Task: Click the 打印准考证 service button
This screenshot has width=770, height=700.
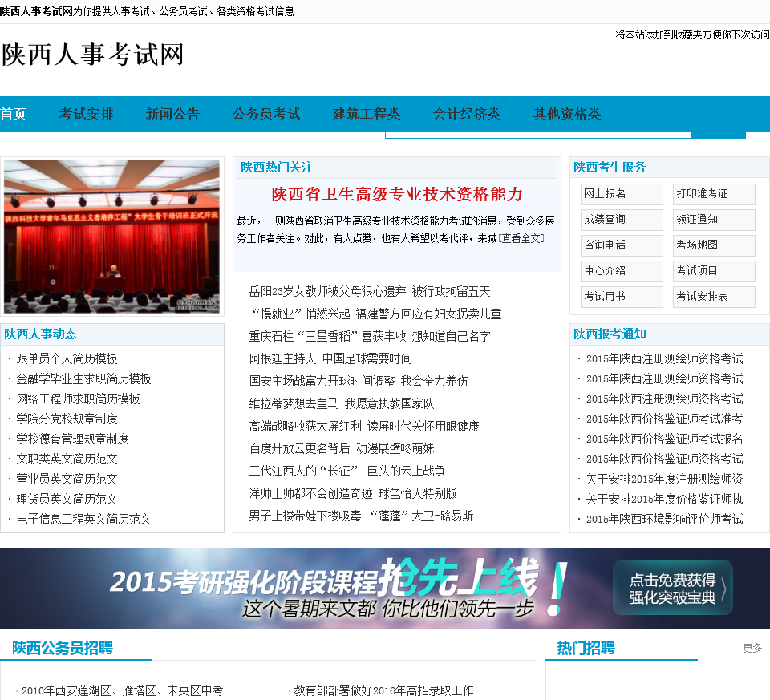Action: [714, 194]
